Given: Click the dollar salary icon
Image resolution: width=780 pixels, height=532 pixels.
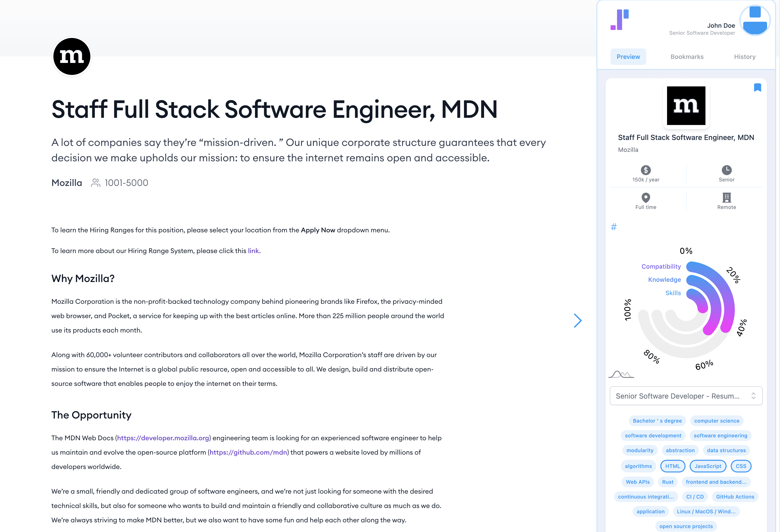Looking at the screenshot, I should pyautogui.click(x=646, y=170).
